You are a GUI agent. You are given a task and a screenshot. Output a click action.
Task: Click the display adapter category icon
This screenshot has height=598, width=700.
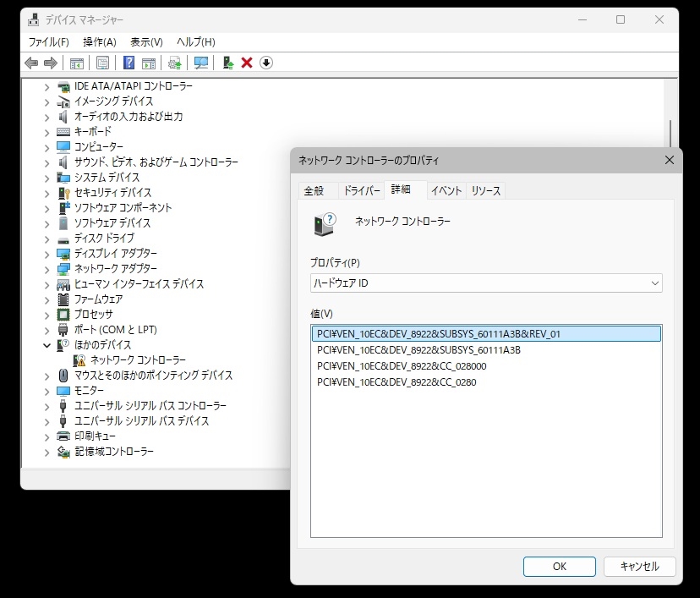pos(63,254)
